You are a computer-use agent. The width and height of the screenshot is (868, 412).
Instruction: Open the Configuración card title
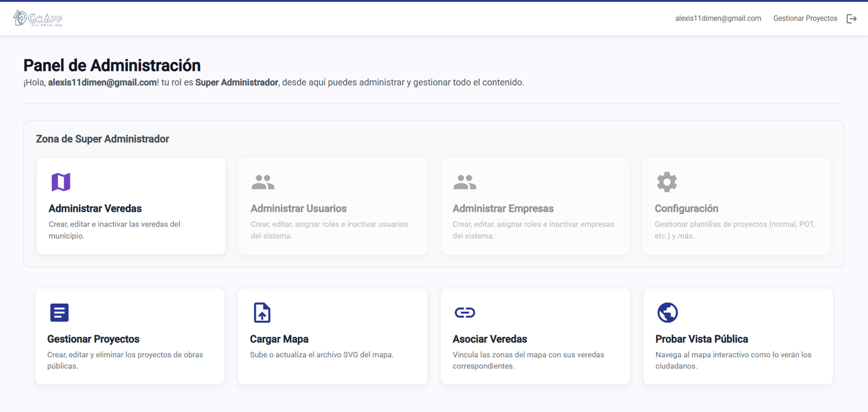pyautogui.click(x=686, y=209)
